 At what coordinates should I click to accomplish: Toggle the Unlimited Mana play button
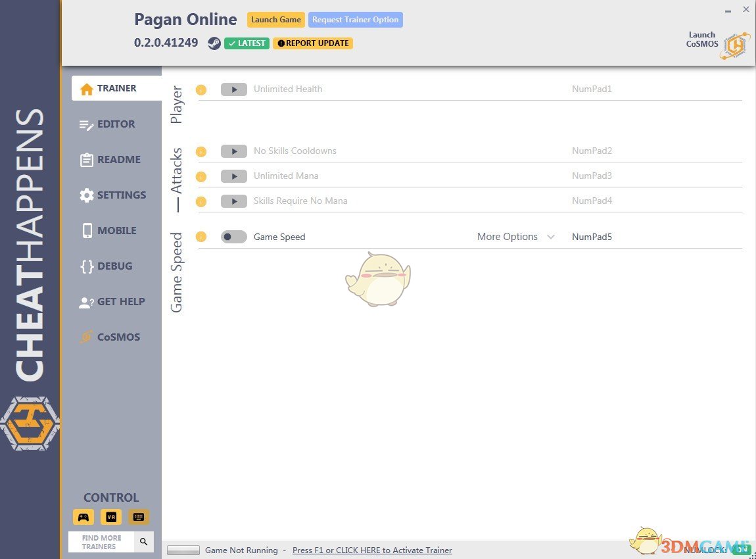tap(233, 176)
